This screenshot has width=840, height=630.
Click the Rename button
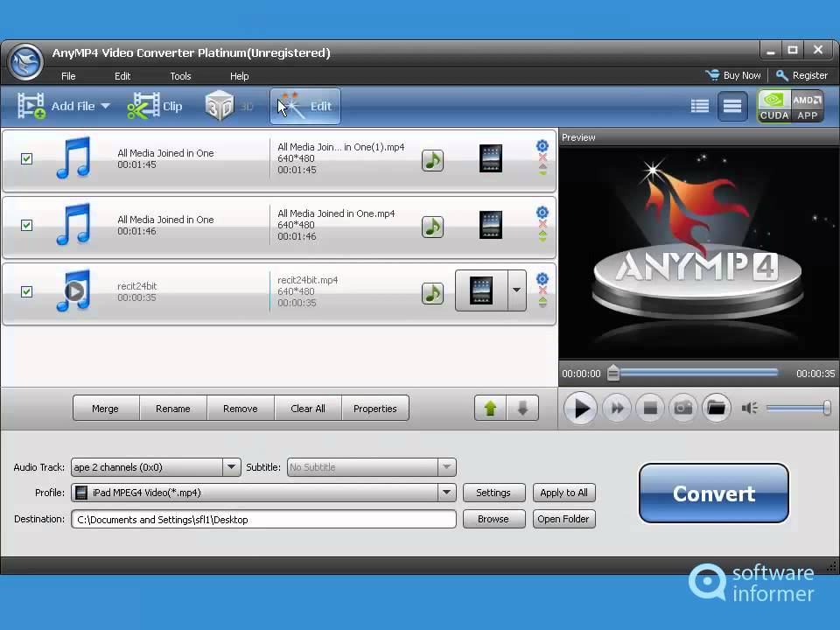pyautogui.click(x=173, y=409)
